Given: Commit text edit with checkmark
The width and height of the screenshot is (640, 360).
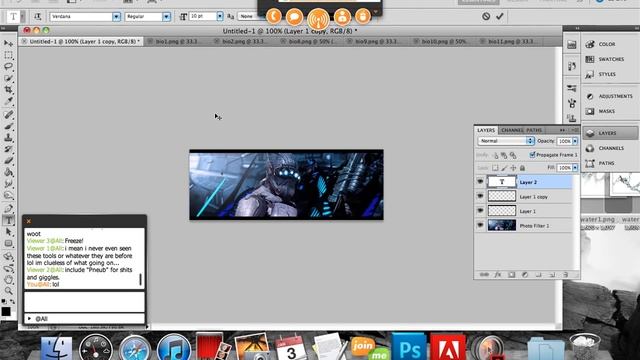Looking at the screenshot, I should [x=500, y=16].
